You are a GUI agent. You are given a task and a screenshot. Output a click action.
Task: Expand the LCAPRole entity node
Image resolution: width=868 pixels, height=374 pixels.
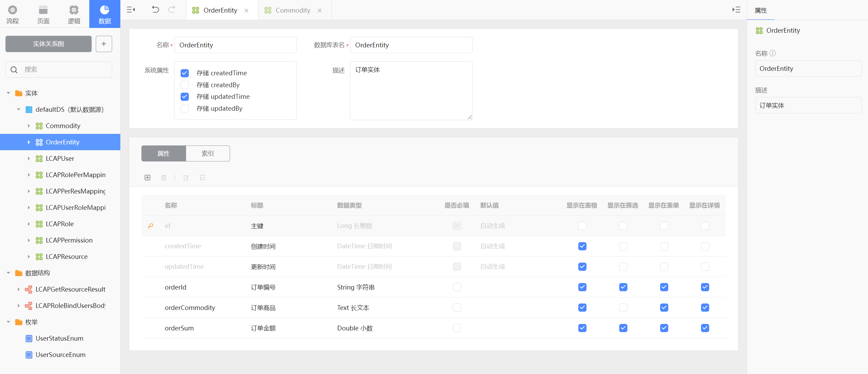[29, 224]
